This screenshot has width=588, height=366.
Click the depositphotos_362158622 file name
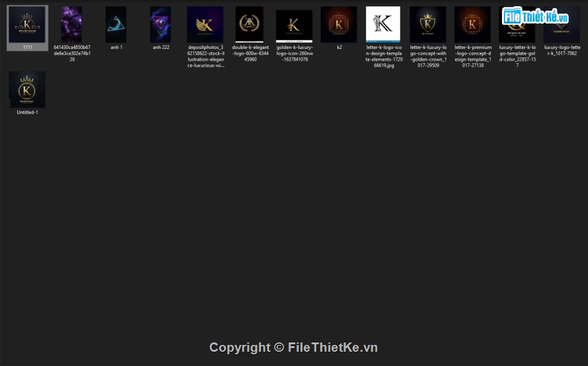(206, 56)
